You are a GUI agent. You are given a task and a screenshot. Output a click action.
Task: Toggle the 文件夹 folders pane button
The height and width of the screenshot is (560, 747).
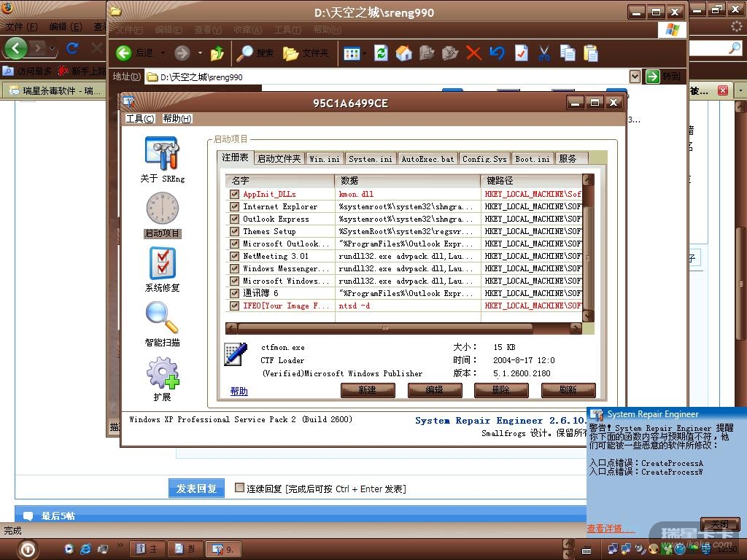click(x=306, y=52)
